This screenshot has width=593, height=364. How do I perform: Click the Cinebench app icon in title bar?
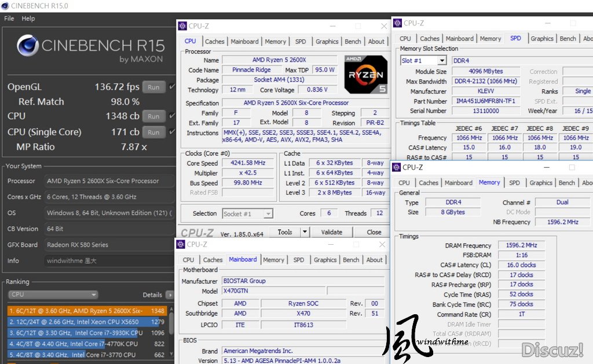5,6
